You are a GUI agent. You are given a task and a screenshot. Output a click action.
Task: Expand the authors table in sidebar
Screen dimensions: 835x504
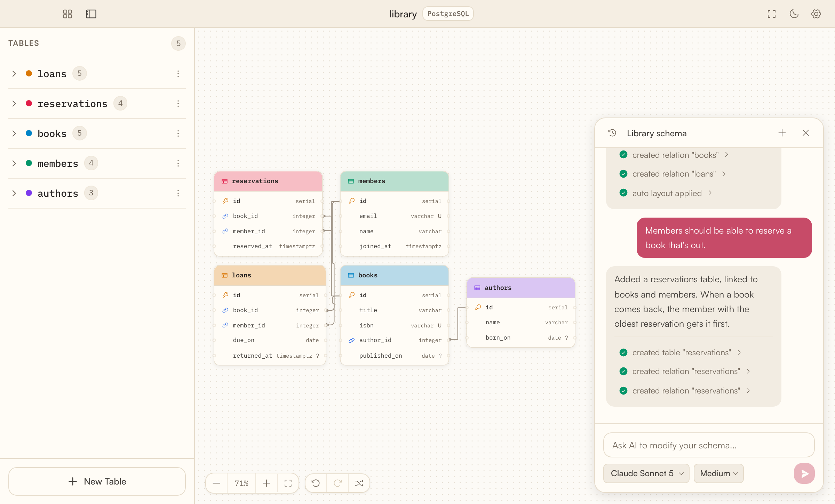[14, 193]
